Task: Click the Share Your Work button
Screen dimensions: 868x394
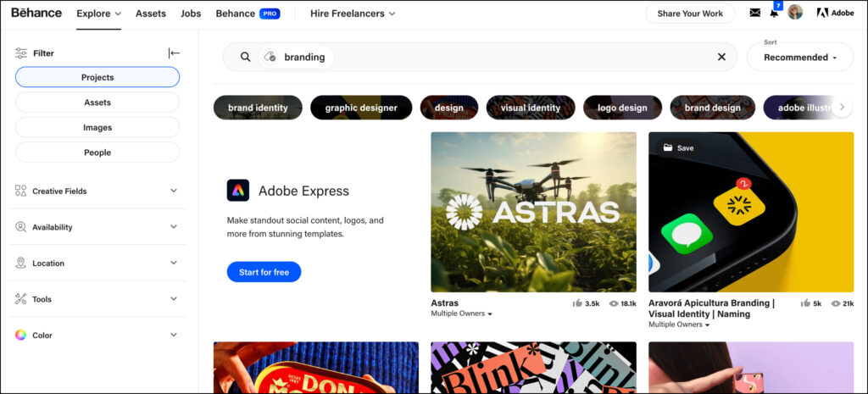Action: [690, 14]
